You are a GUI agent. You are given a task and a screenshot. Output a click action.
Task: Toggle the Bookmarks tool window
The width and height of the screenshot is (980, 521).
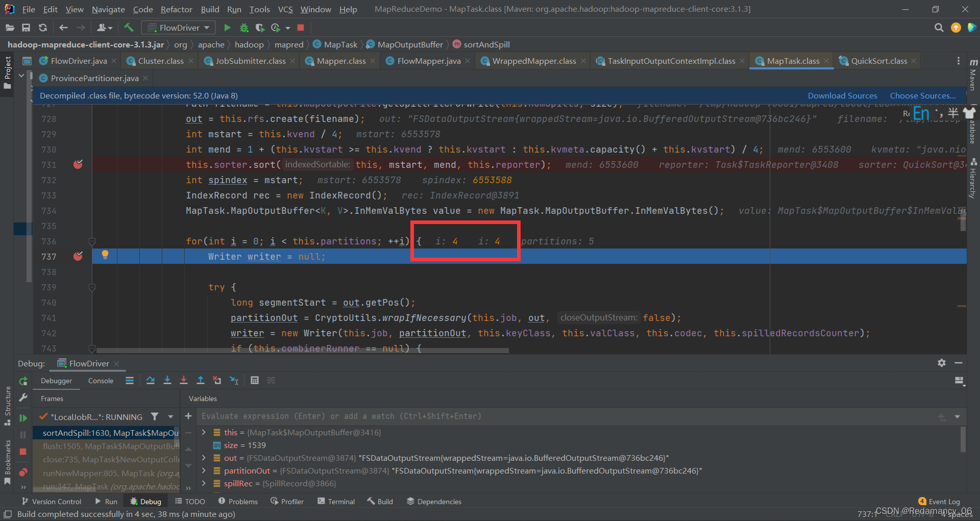(7, 462)
